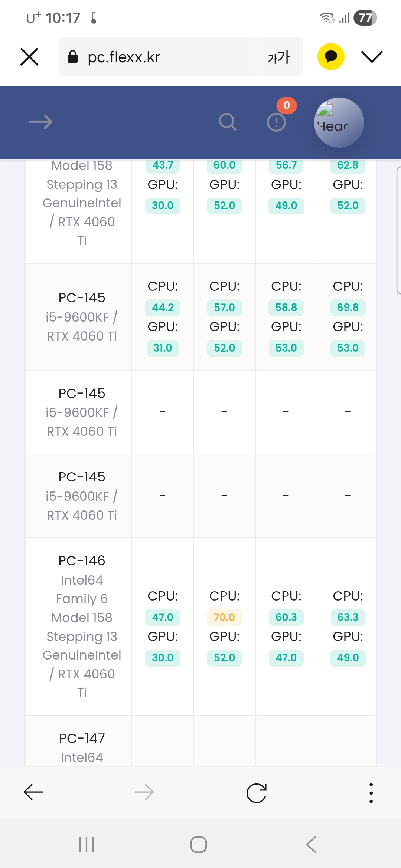Image resolution: width=401 pixels, height=868 pixels.
Task: Open search with magnifier icon
Action: click(x=228, y=122)
